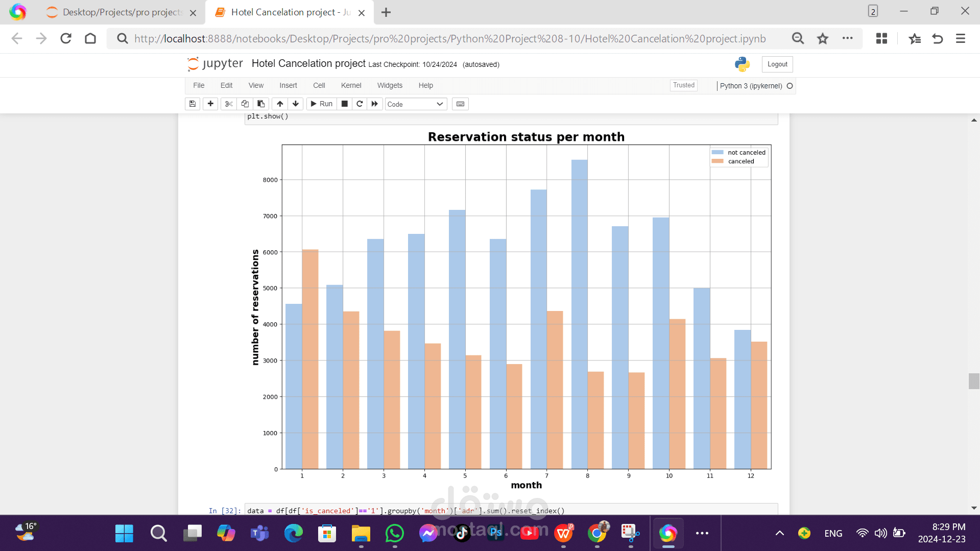This screenshot has height=551, width=980.
Task: Insert a new cell below with plus icon
Action: point(210,104)
